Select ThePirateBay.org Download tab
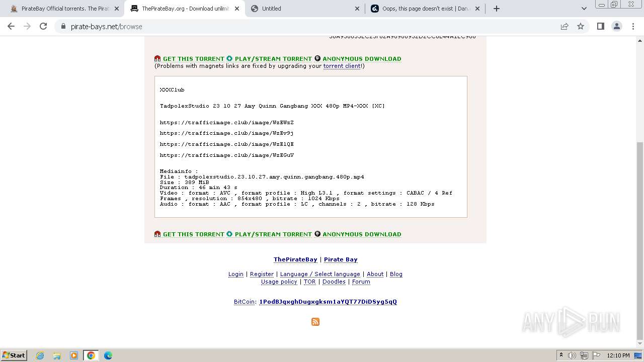Image resolution: width=644 pixels, height=362 pixels. click(x=185, y=9)
